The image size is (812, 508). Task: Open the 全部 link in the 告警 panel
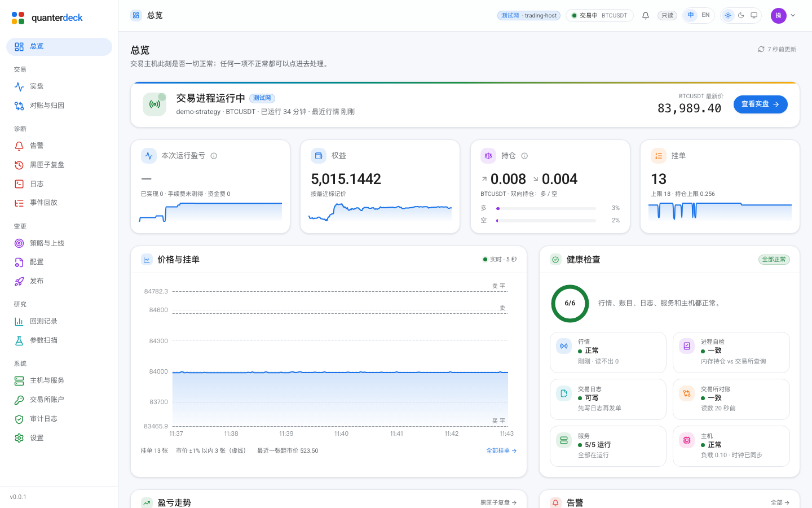coord(780,502)
